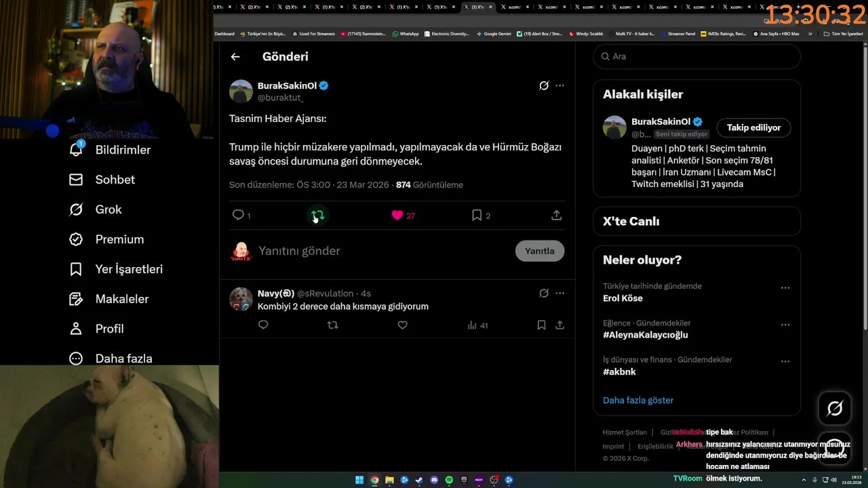
Task: Bookmark the main post
Action: coord(477,215)
